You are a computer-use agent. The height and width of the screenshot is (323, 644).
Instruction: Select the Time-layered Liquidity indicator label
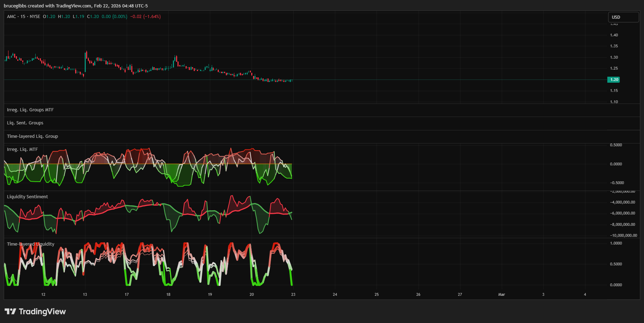coord(31,244)
